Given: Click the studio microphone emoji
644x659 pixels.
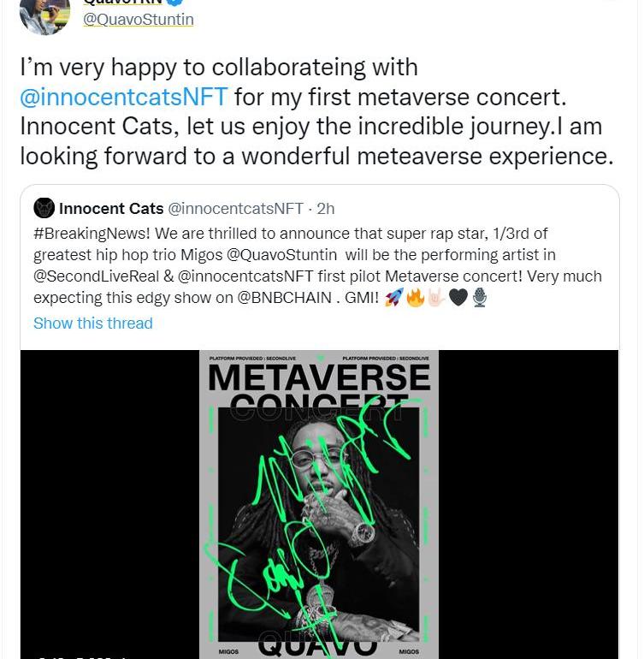Looking at the screenshot, I should click(480, 298).
